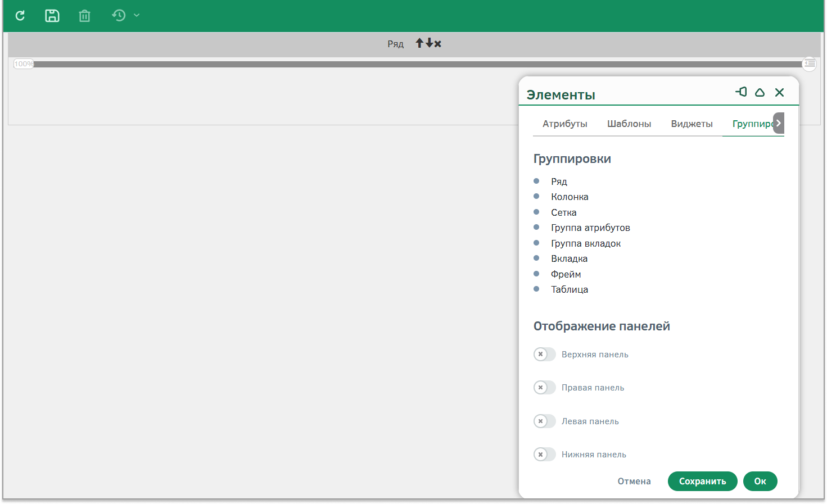The image size is (827, 504).
Task: Select the Фрейм grouping item
Action: click(566, 274)
